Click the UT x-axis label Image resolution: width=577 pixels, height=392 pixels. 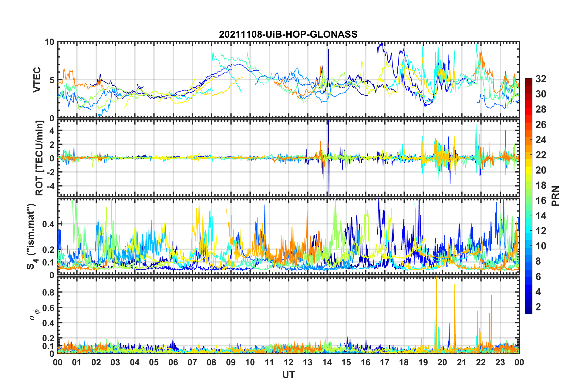[288, 375]
